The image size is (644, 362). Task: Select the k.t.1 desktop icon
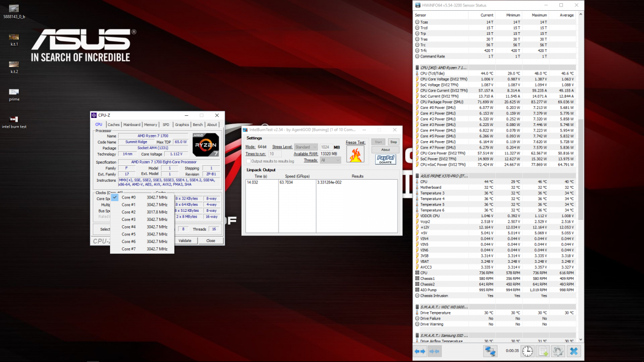14,40
